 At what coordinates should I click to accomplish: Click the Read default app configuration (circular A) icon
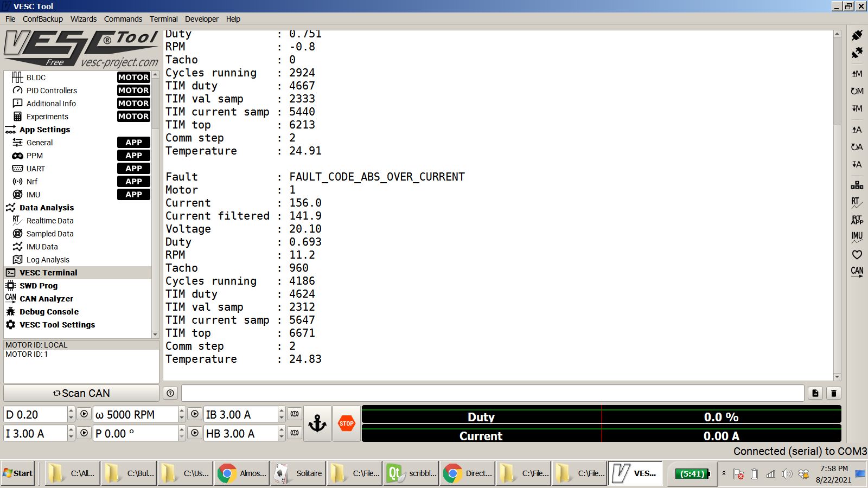(857, 147)
